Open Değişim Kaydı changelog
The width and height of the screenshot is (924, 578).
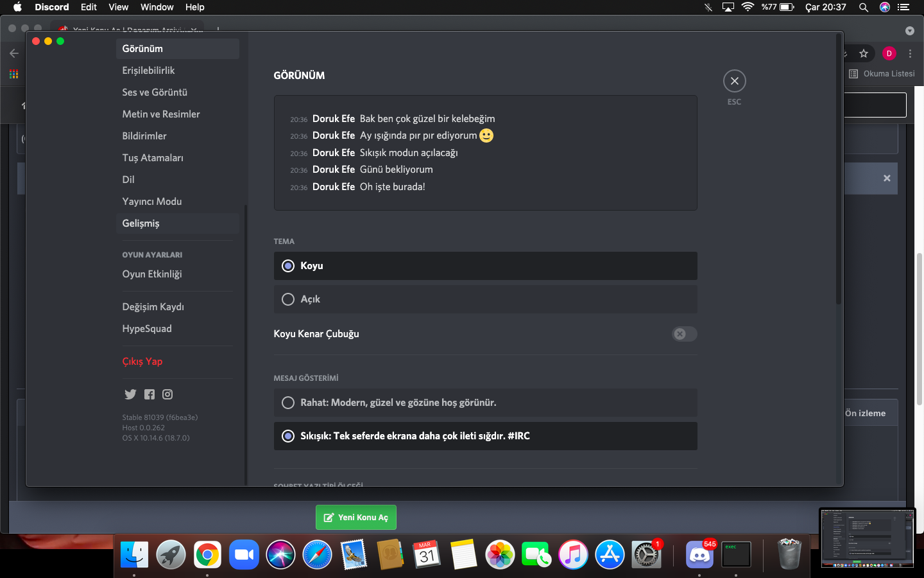pos(178,307)
